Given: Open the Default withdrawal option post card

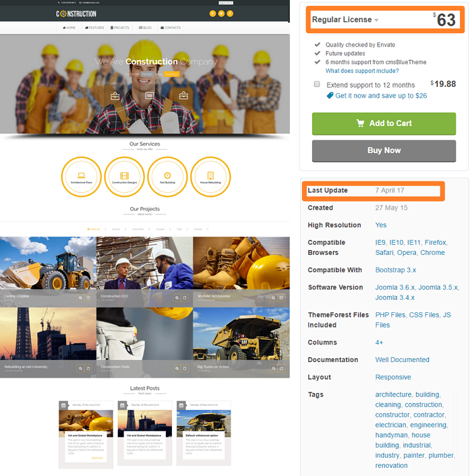Looking at the screenshot, I should pos(204,434).
